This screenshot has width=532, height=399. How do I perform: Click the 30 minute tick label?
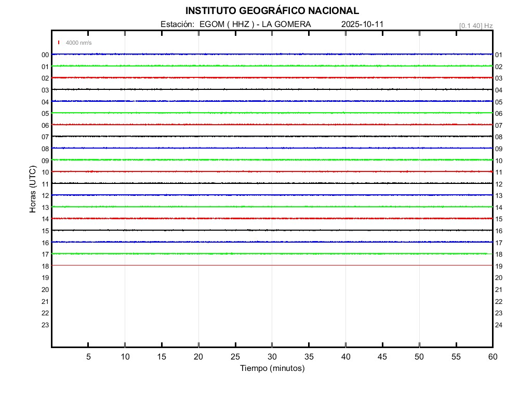[272, 357]
